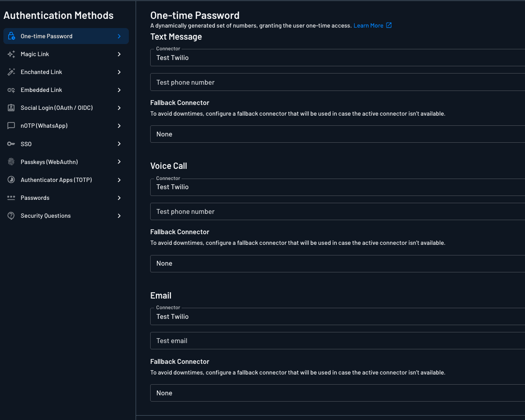Click the nOTP WhatsApp chat icon
The width and height of the screenshot is (525, 420).
[x=11, y=126]
